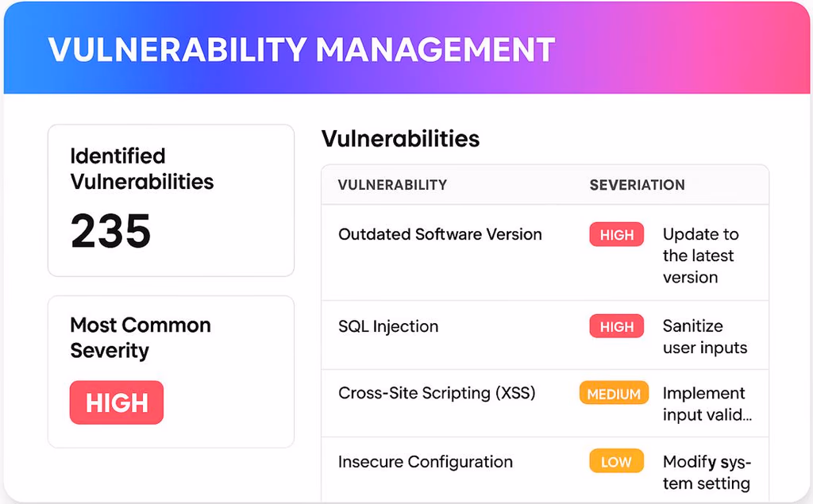The image size is (813, 504).
Task: Open the Cross-Site Scripting (XSS) entry
Action: click(x=437, y=393)
